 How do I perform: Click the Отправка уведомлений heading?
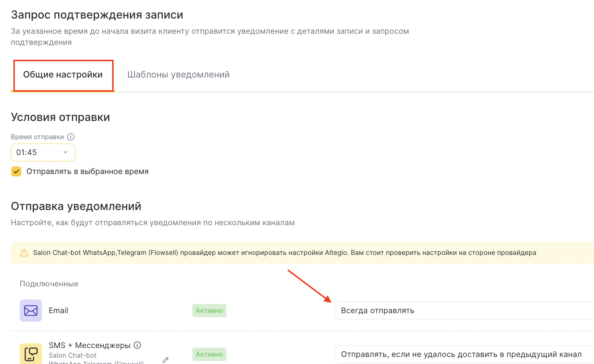point(76,206)
